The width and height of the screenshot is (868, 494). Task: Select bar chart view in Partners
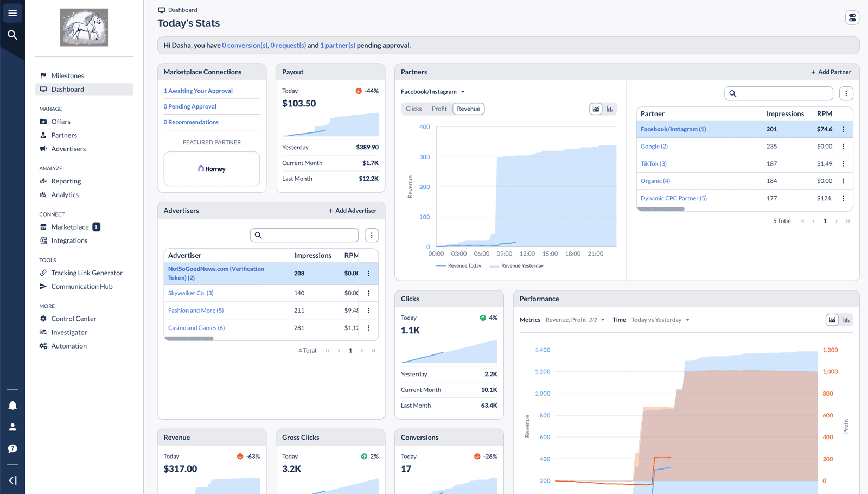pos(610,109)
